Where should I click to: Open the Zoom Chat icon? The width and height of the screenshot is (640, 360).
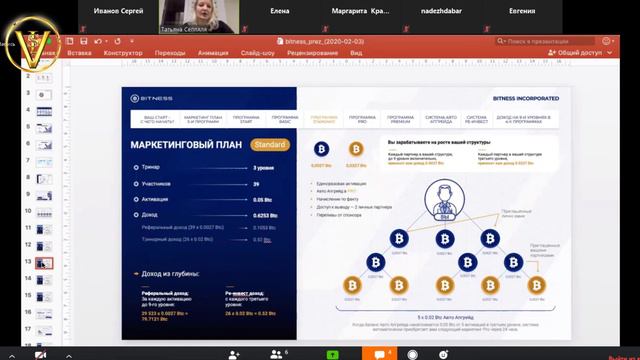[x=380, y=354]
